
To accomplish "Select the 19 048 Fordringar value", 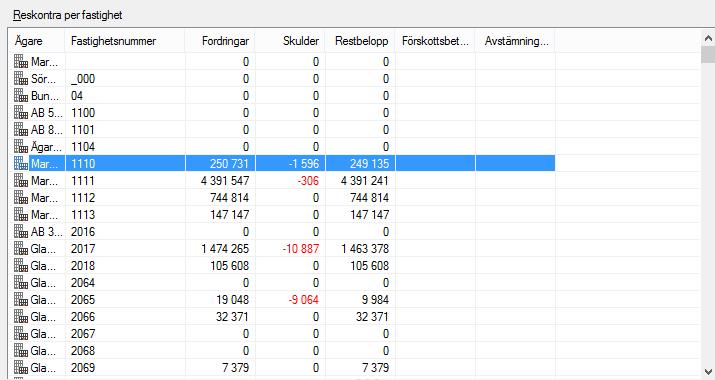I will click(233, 300).
